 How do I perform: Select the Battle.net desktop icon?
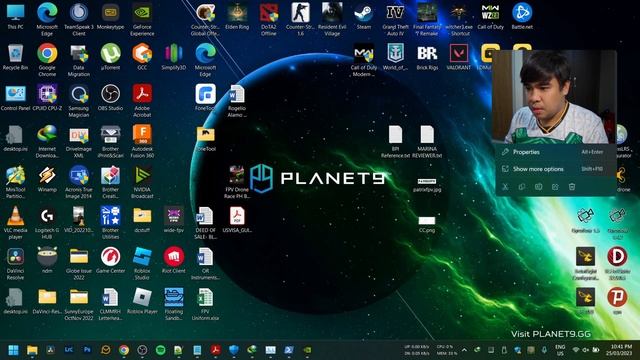(522, 17)
